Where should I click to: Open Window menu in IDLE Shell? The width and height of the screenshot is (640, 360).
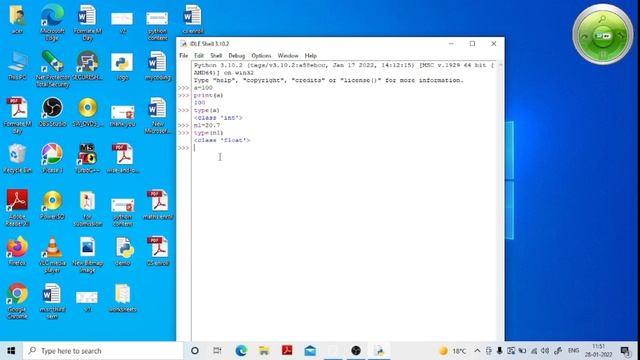click(288, 56)
